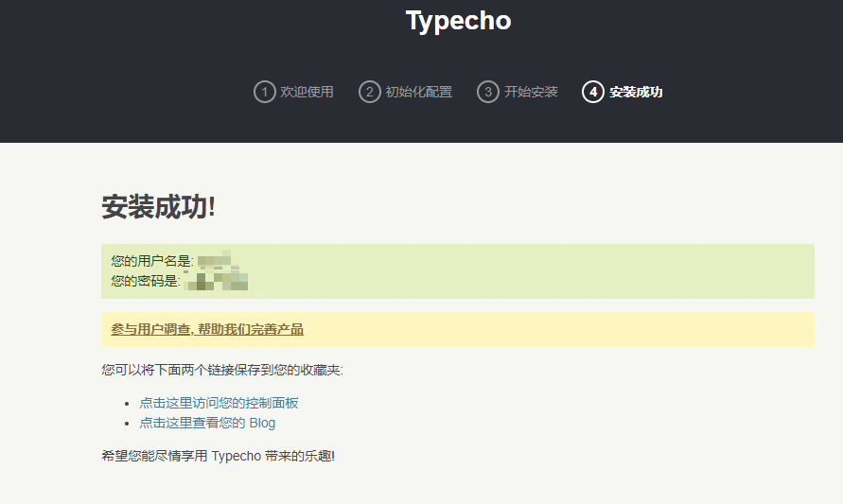Click the step 1 number circle
This screenshot has height=504, width=843.
click(x=264, y=92)
